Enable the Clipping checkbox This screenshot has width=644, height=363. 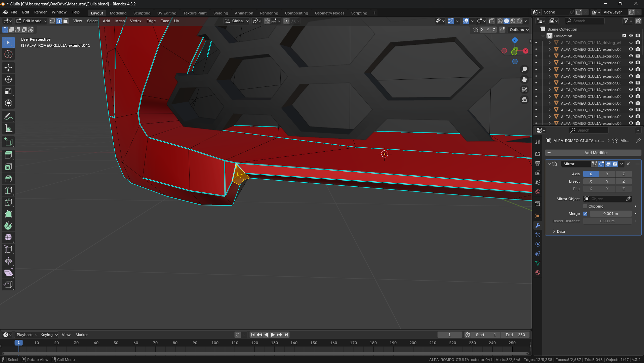(x=585, y=206)
